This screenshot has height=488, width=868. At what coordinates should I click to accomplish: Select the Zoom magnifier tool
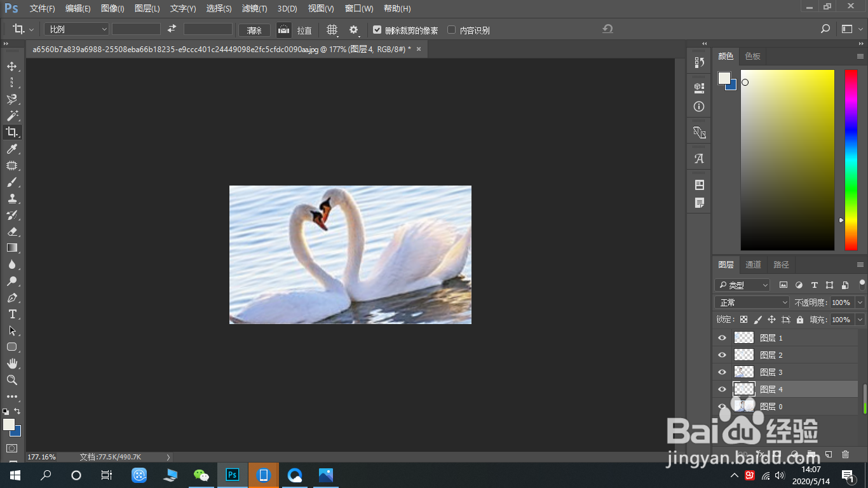(x=11, y=380)
